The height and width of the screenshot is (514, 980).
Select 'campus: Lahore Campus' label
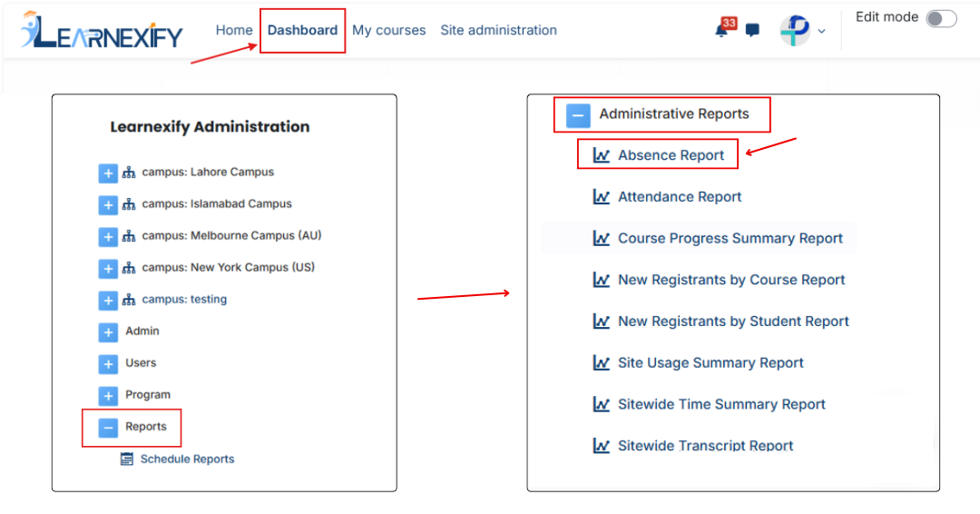pyautogui.click(x=208, y=172)
